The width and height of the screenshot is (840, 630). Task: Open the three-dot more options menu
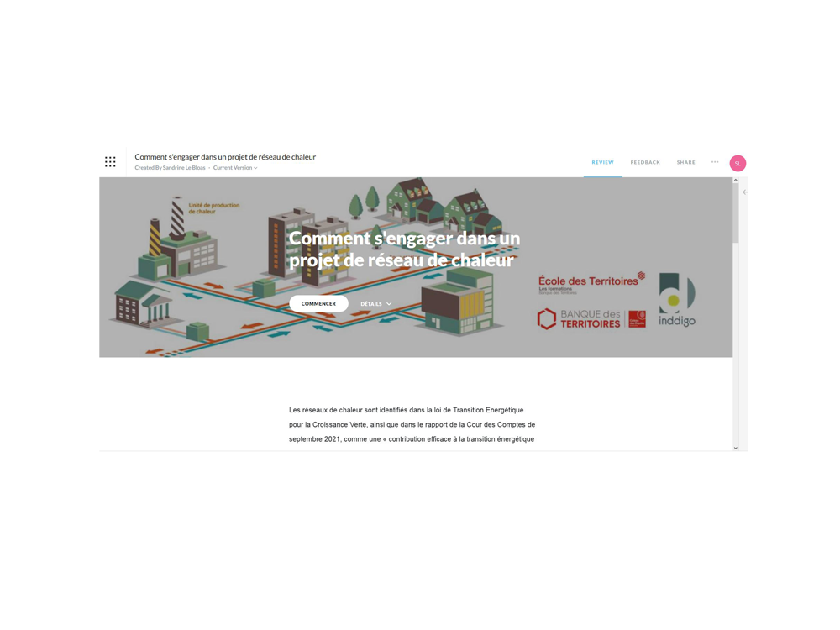click(x=715, y=162)
